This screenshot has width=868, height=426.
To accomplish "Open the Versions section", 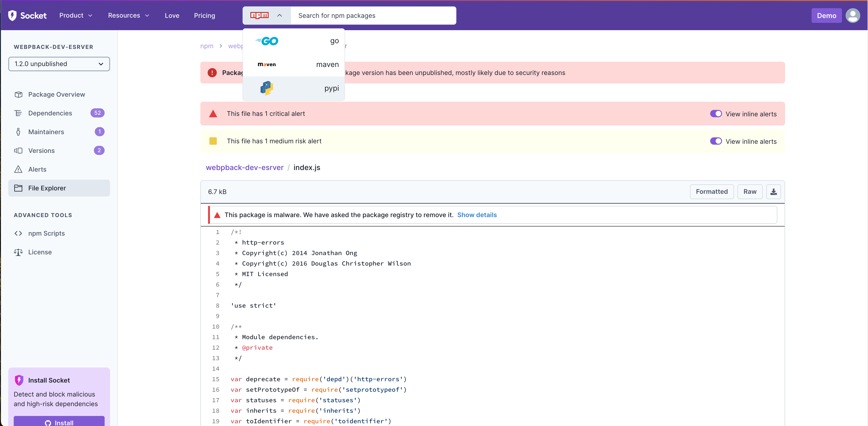I will point(59,151).
